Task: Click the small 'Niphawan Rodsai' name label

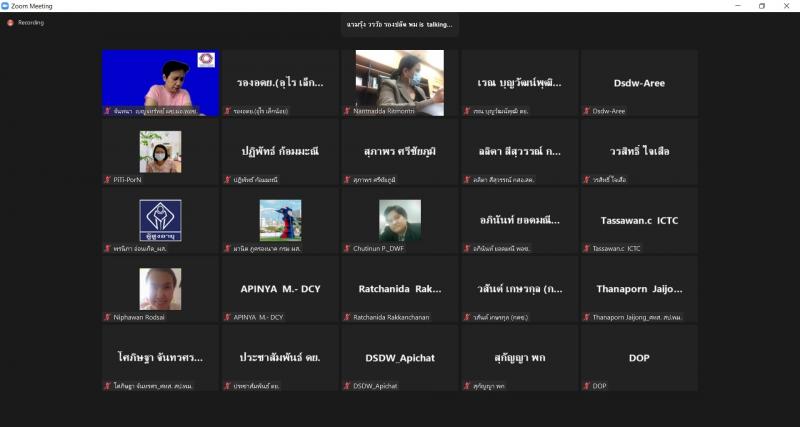Action: pyautogui.click(x=139, y=317)
